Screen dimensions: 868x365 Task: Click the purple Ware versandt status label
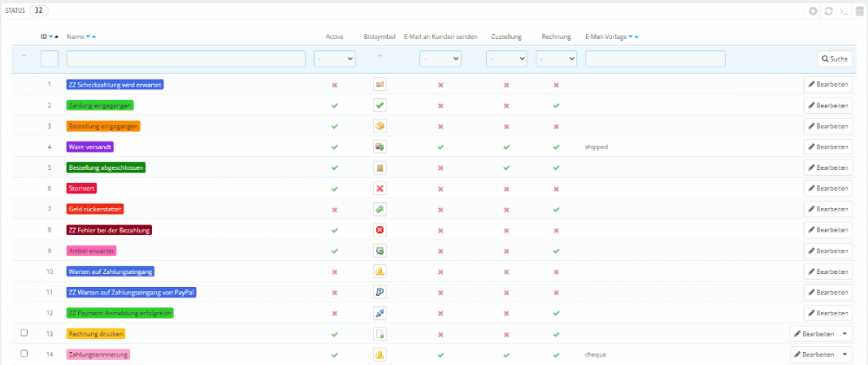pos(90,147)
